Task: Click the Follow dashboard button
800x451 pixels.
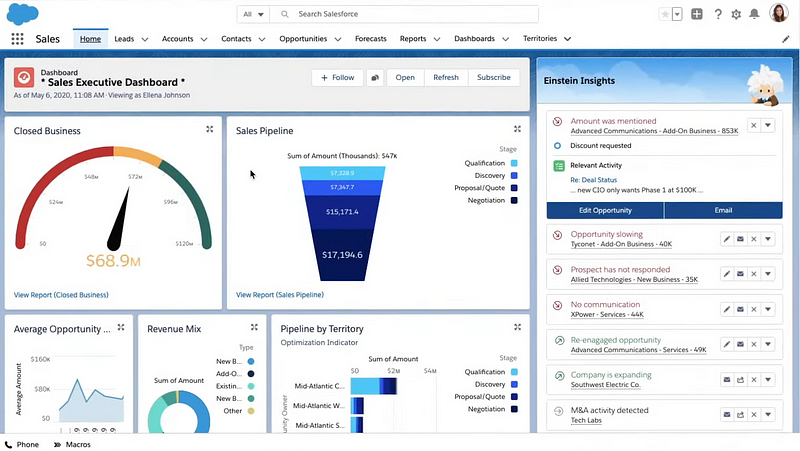Action: (337, 78)
